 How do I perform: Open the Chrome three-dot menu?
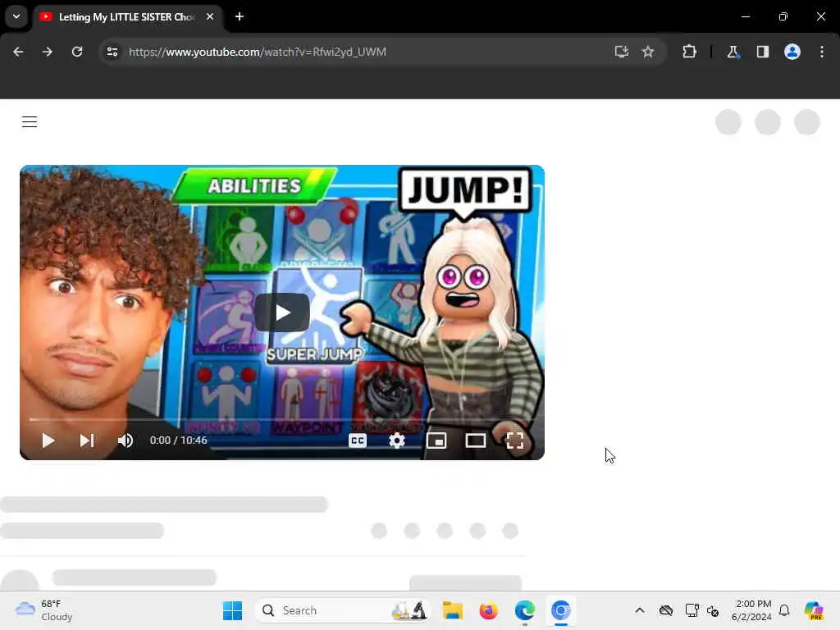coord(822,52)
